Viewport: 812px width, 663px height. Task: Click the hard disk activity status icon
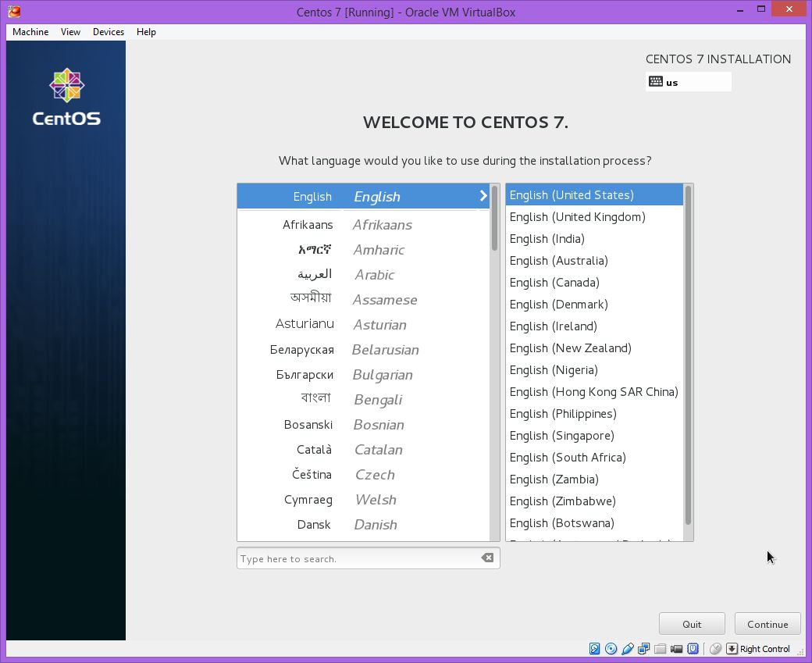point(594,648)
